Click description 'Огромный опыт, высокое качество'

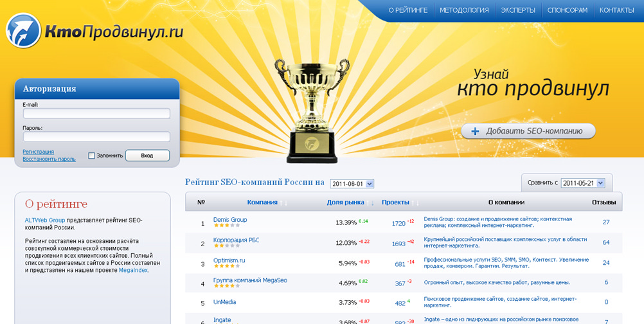coord(497,282)
